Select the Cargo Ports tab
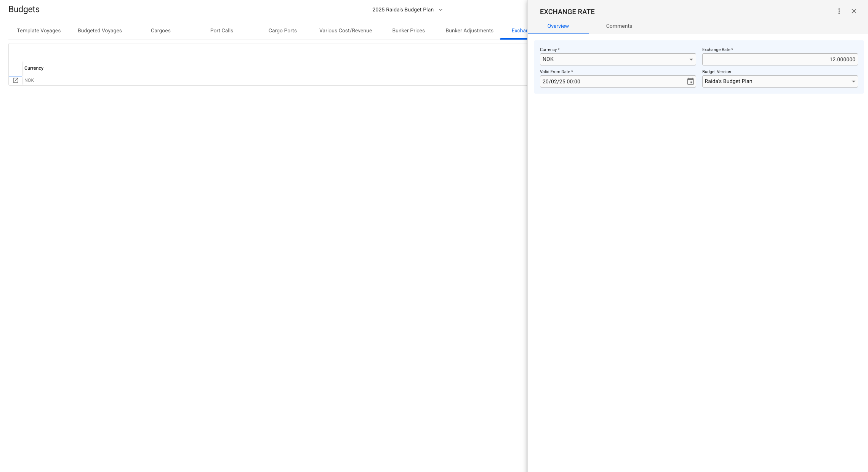868x472 pixels. (x=283, y=31)
